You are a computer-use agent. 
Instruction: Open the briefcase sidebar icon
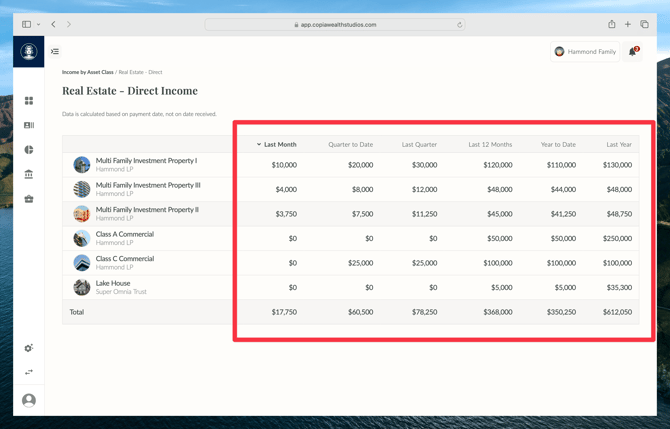coord(29,199)
